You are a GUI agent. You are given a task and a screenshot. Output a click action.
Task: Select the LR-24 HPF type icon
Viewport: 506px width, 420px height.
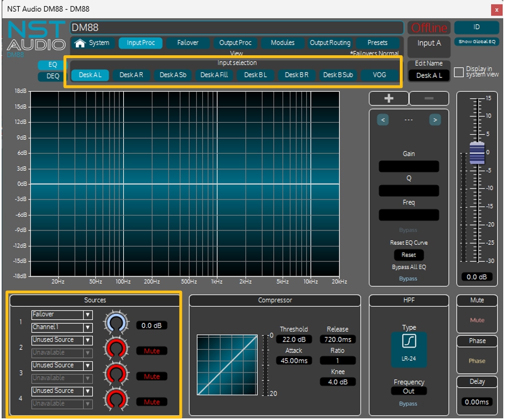(x=409, y=342)
